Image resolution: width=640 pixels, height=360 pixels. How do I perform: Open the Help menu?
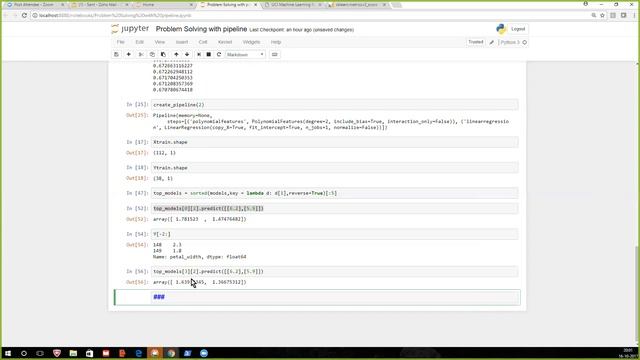point(276,42)
